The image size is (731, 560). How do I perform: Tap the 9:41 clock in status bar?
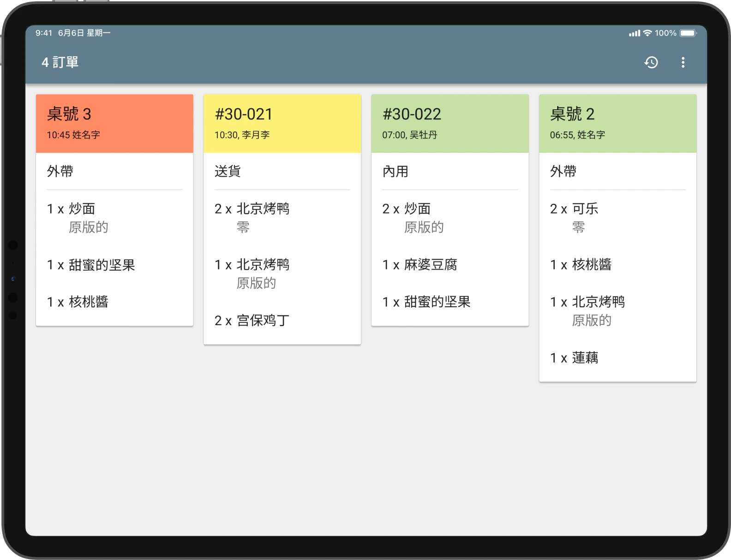44,33
